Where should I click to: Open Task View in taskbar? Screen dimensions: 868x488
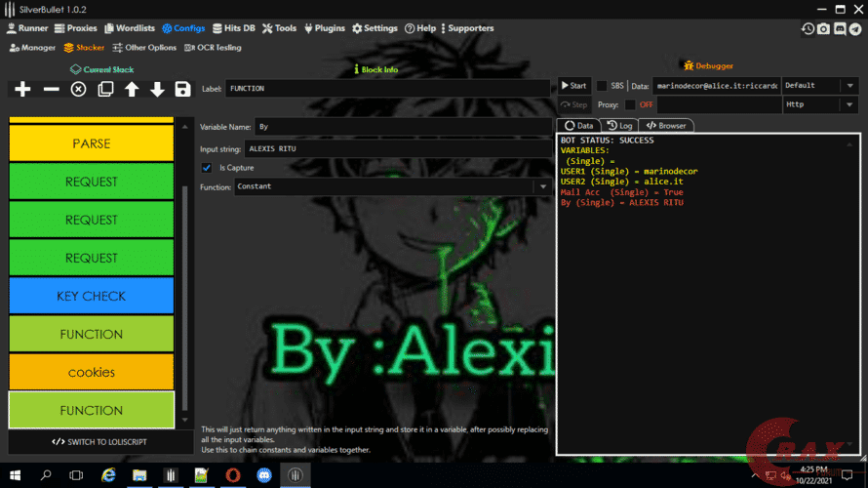(76, 475)
